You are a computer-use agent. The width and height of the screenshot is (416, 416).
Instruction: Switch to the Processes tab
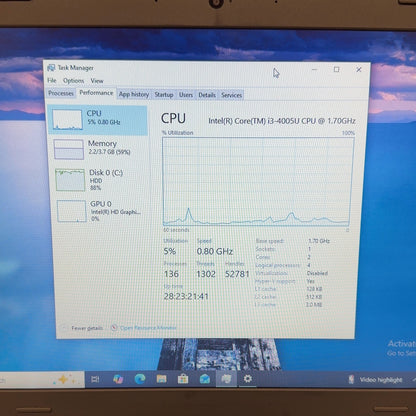coord(61,93)
